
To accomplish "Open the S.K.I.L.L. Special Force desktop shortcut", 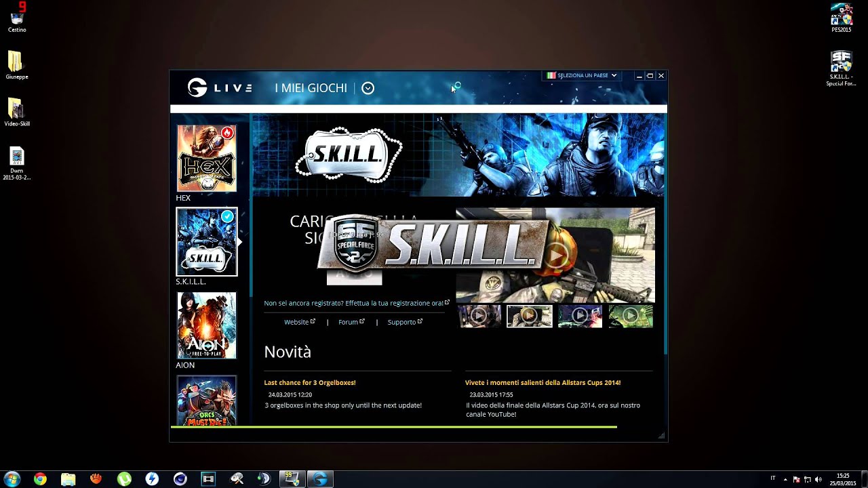I will [x=841, y=68].
